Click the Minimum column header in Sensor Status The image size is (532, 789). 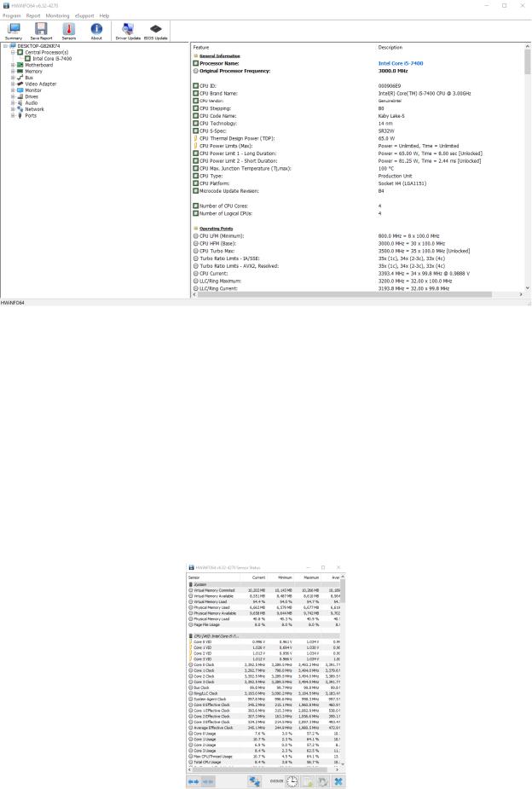tap(285, 577)
